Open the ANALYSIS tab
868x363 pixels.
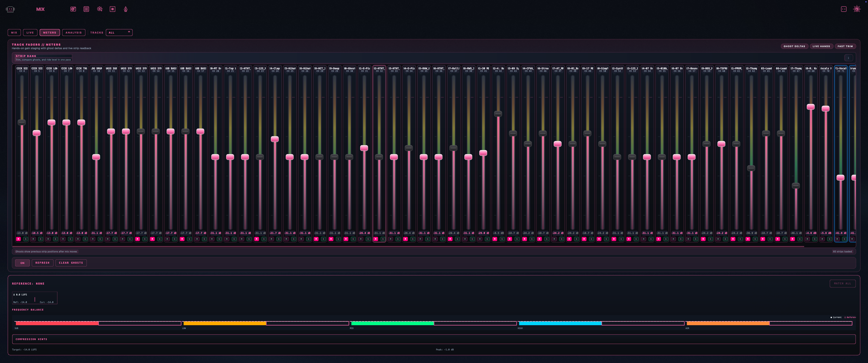73,33
